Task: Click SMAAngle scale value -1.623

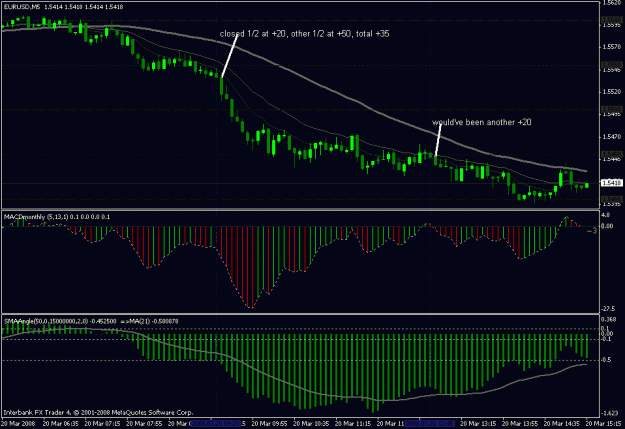Action: point(609,413)
